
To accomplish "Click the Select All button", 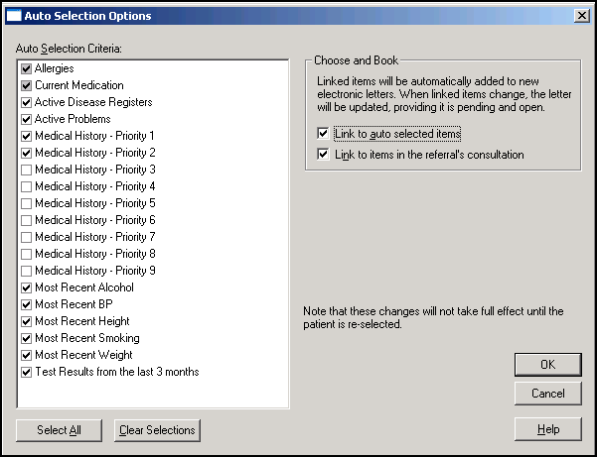I will (59, 430).
